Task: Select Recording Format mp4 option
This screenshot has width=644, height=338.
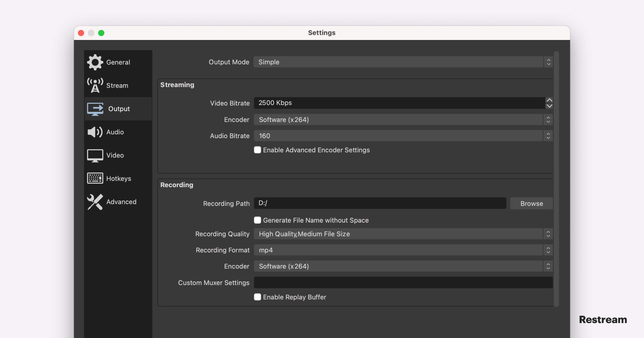Action: (x=403, y=250)
